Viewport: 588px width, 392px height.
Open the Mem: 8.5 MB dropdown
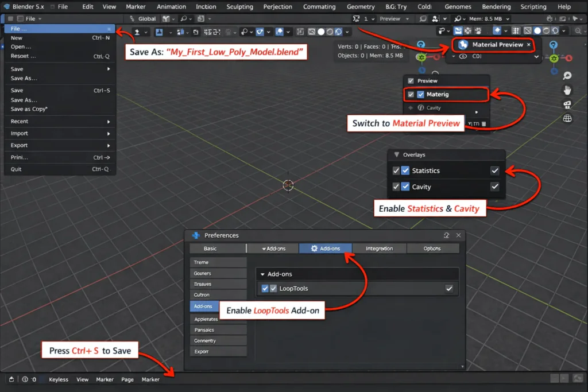click(489, 19)
